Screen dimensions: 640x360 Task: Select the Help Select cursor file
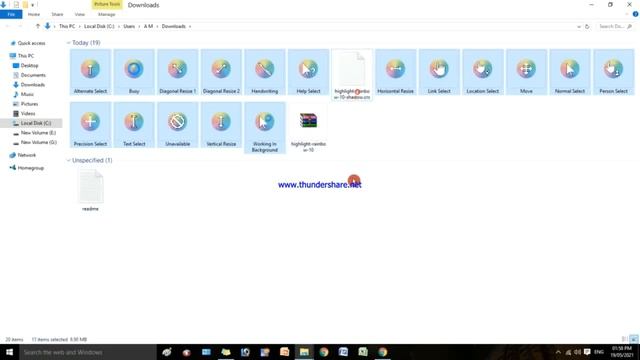[309, 72]
